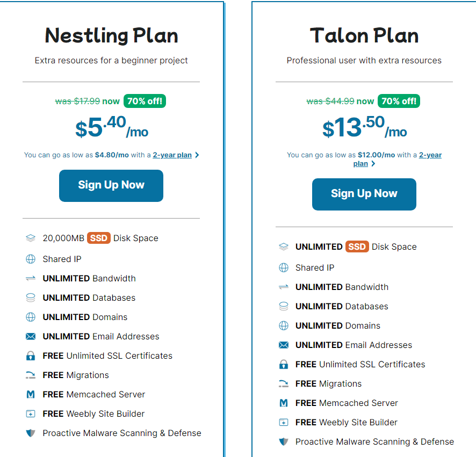
Task: Click Nestling Plan SSL padlock icon
Action: click(x=31, y=356)
